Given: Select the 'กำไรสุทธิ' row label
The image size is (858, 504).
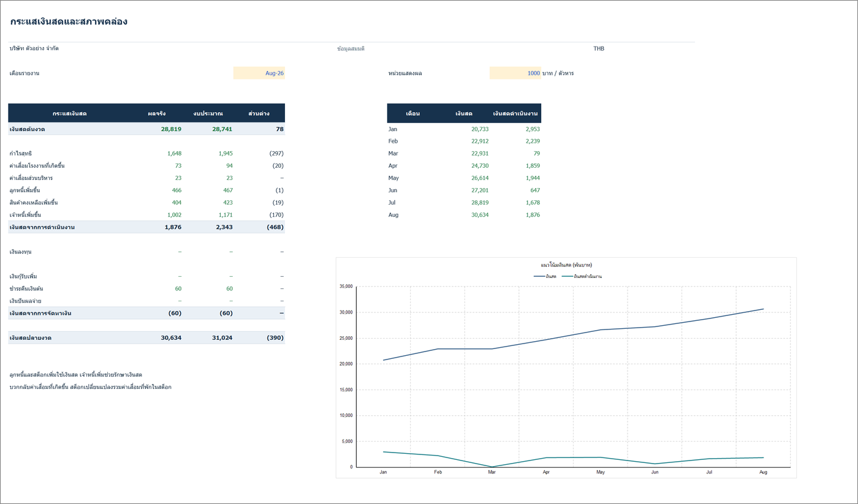Looking at the screenshot, I should point(21,154).
